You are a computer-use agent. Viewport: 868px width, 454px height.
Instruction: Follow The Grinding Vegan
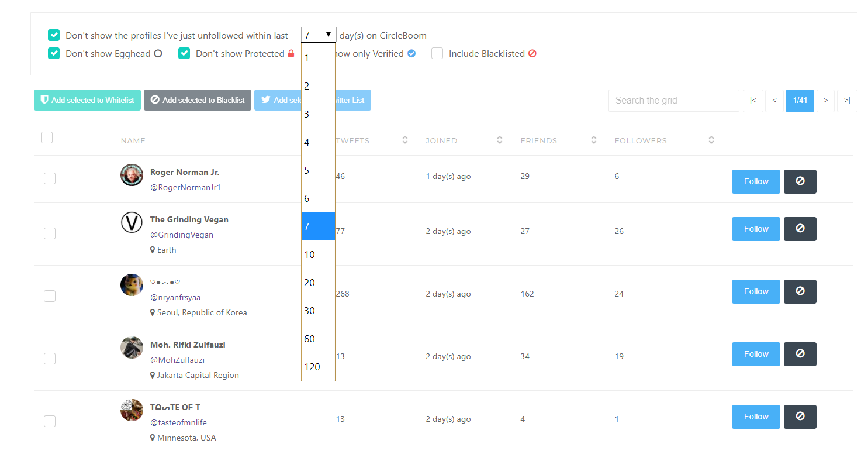[x=755, y=229]
